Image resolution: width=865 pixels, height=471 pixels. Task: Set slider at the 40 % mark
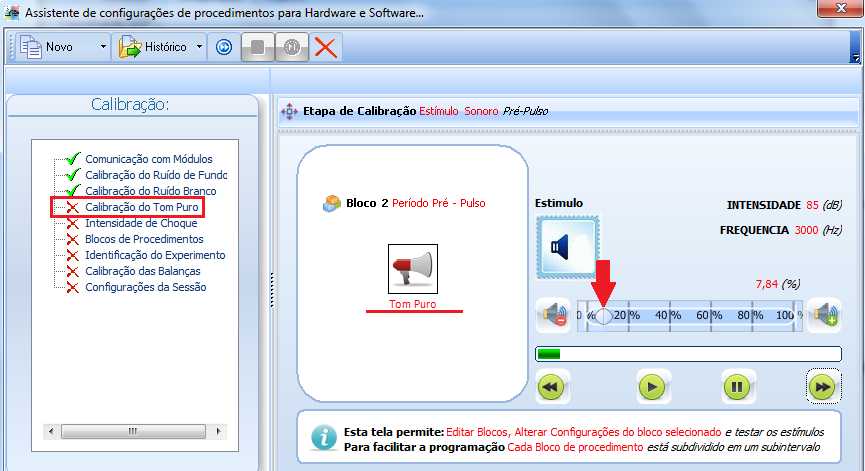(670, 316)
